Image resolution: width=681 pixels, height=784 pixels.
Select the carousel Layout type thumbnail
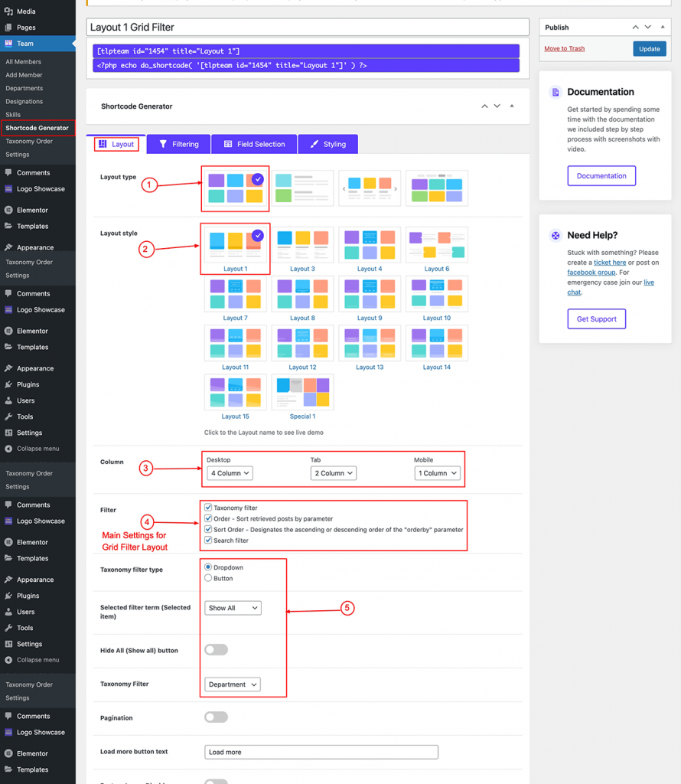[370, 188]
